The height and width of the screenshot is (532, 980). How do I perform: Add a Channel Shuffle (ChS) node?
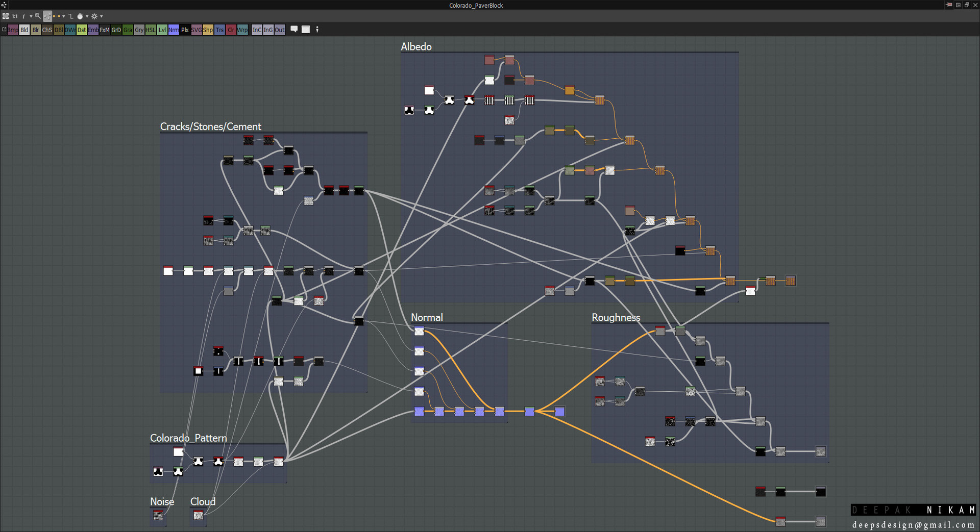47,30
